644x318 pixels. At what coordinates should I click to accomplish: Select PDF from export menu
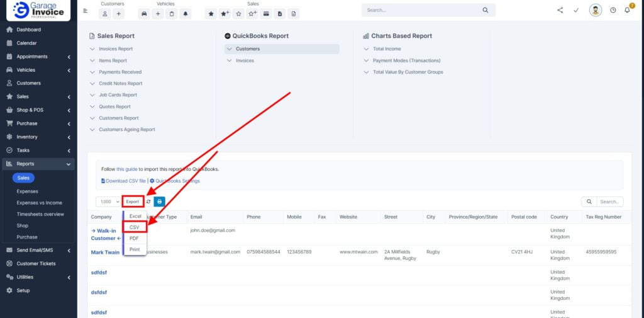[x=135, y=238]
